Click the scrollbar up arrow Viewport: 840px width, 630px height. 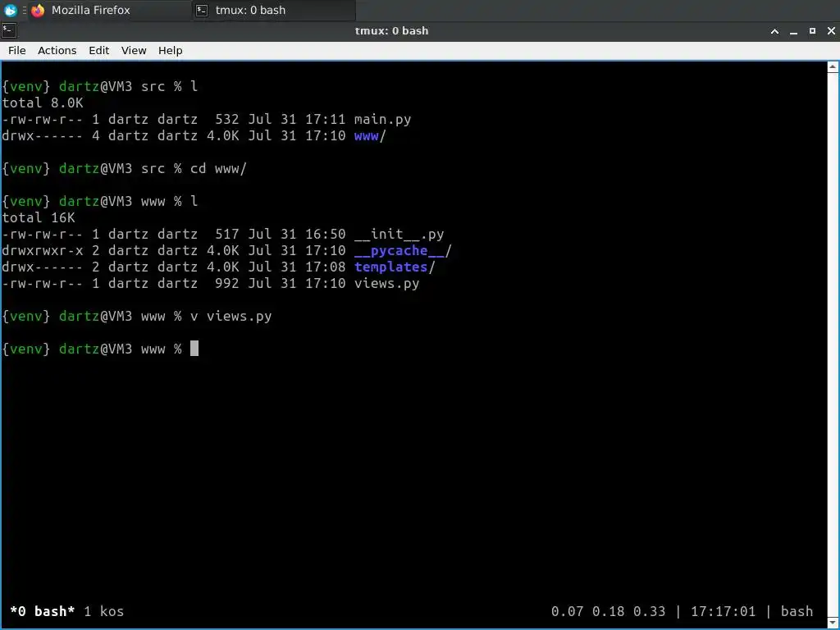[833, 67]
